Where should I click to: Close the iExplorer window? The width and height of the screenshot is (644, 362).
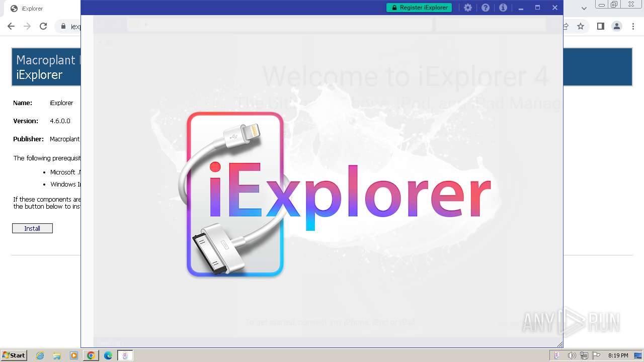[x=554, y=8]
